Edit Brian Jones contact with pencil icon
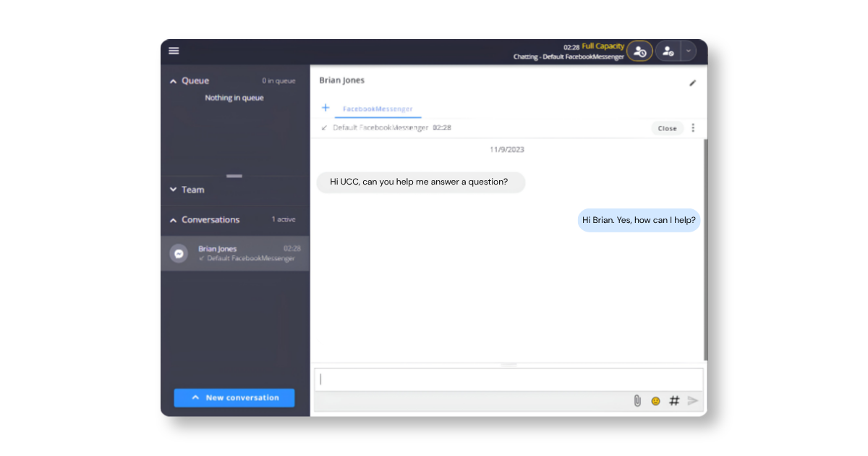The width and height of the screenshot is (868, 456). [692, 83]
